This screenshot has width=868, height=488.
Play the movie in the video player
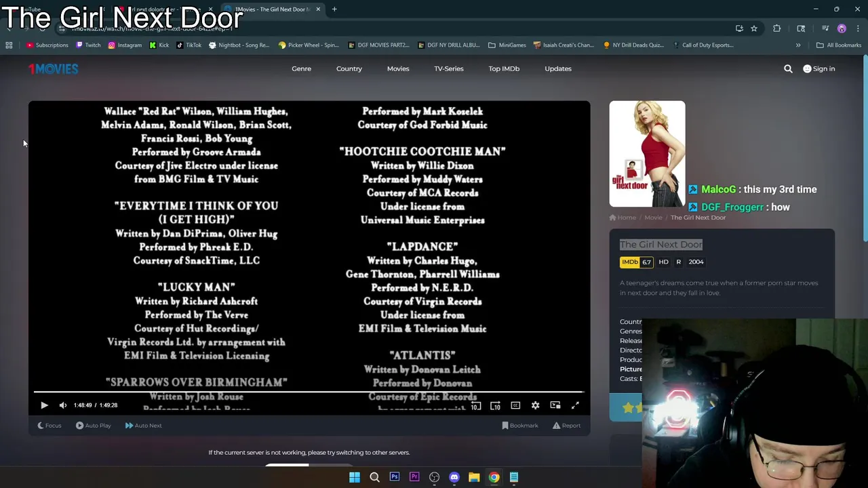tap(44, 405)
